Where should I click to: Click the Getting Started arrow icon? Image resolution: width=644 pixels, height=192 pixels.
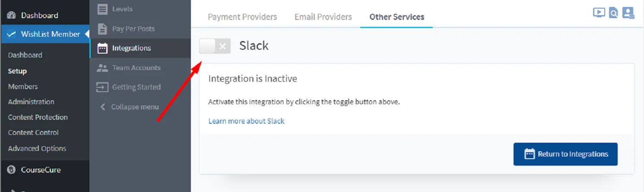tap(102, 87)
